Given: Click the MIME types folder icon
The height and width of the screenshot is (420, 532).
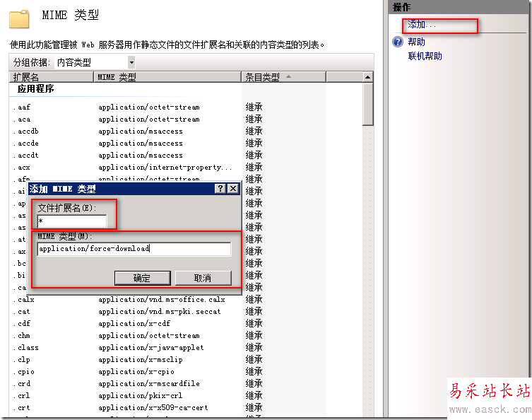Looking at the screenshot, I should [x=19, y=19].
